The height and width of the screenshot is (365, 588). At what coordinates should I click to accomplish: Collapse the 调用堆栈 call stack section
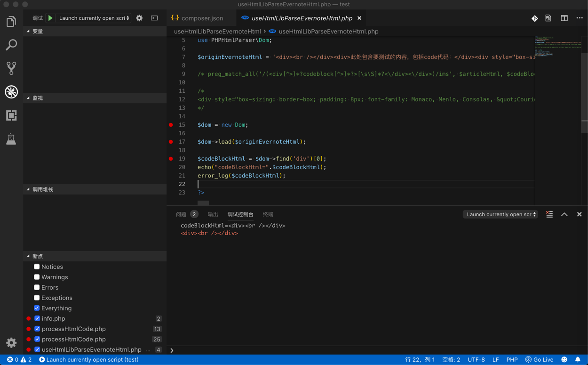click(x=42, y=189)
